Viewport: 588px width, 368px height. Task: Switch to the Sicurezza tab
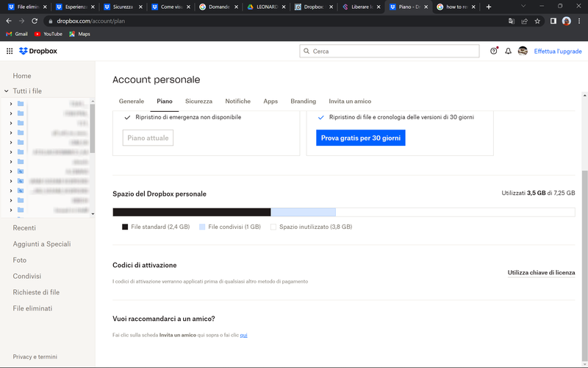(198, 102)
